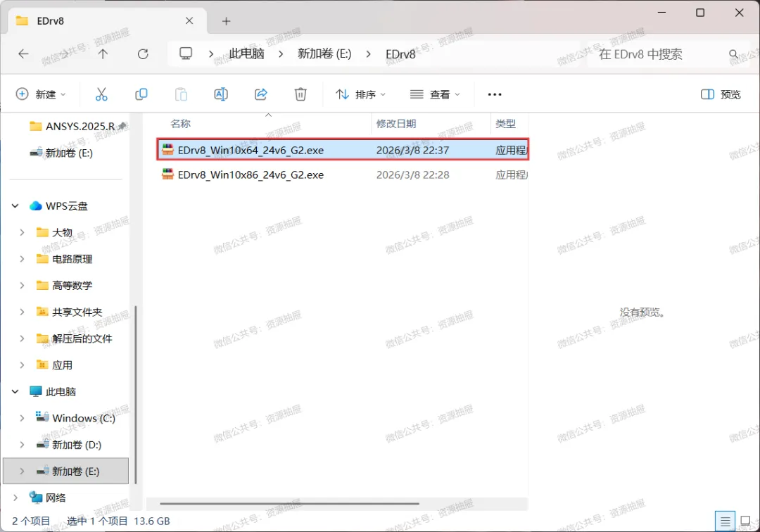Toggle the 预览 preview pane

click(x=721, y=94)
